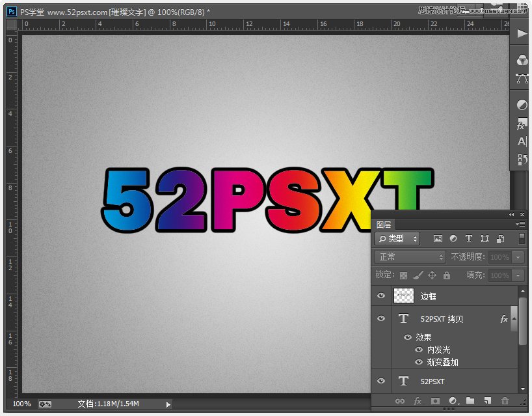This screenshot has height=416, width=532.
Task: Click Layers panel scrollbar down arrow
Action: pos(522,389)
